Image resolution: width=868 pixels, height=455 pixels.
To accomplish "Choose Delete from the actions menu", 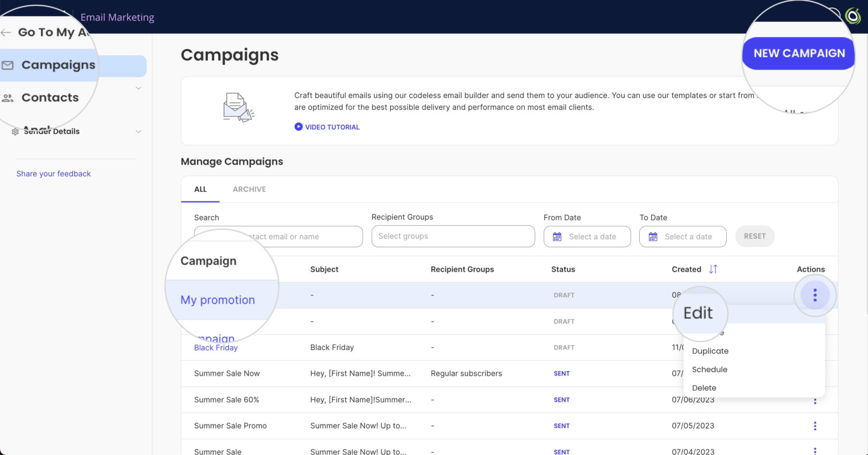I will click(704, 388).
